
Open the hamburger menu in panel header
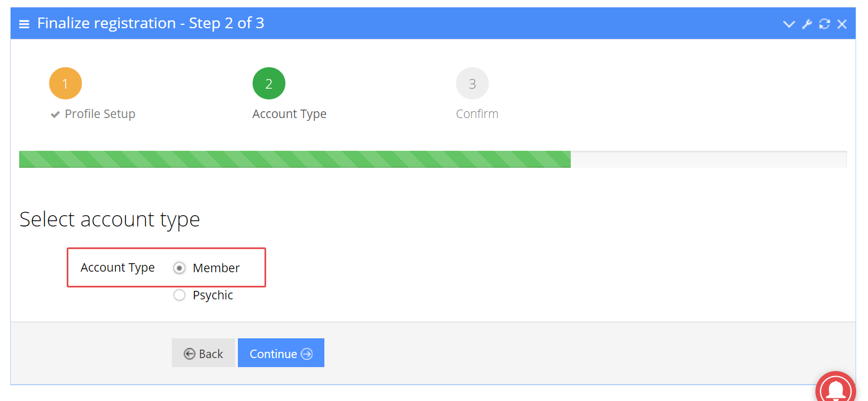point(24,24)
